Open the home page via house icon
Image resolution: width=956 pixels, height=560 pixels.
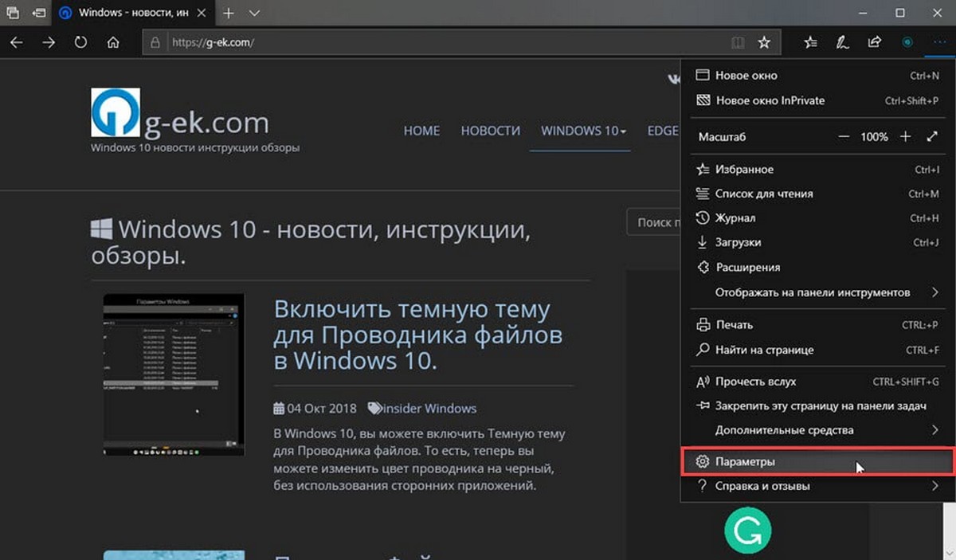[113, 42]
